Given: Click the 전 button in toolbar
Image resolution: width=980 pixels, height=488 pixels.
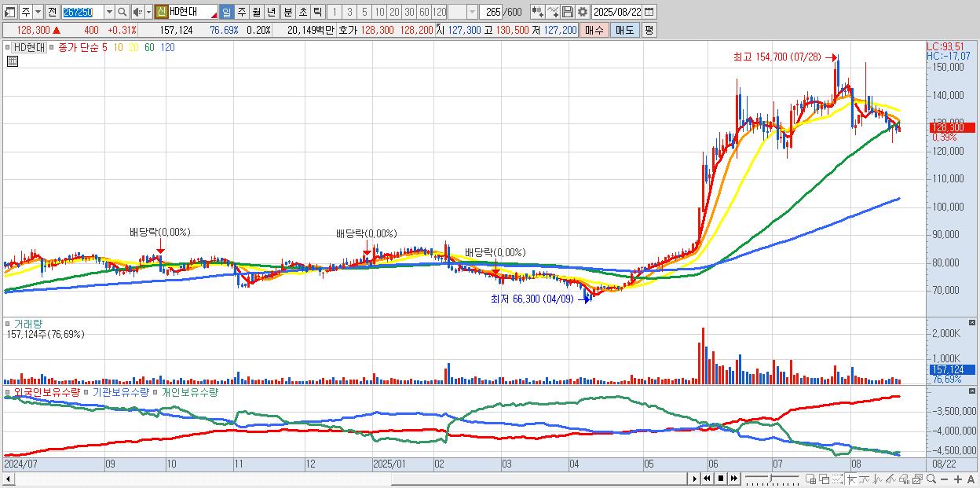Looking at the screenshot, I should tap(52, 12).
